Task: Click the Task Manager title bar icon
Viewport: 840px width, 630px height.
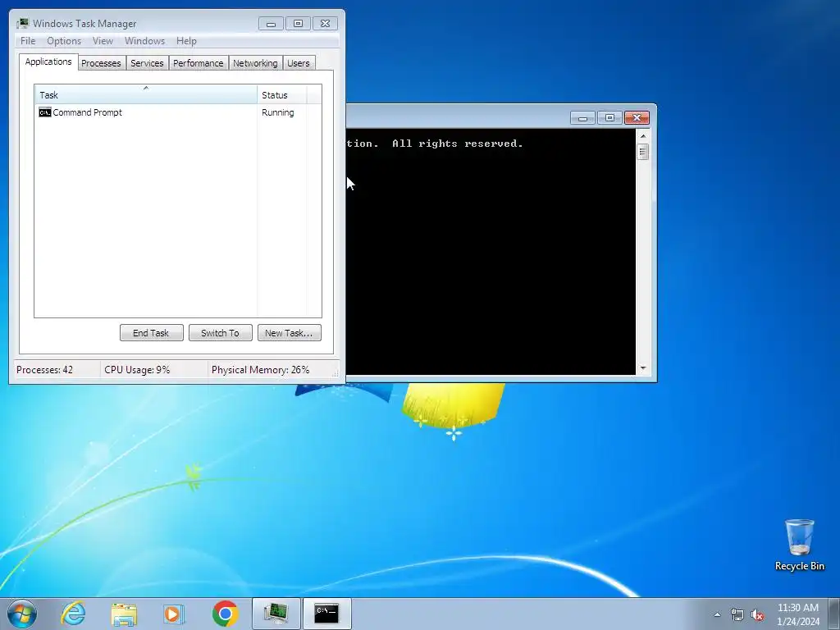Action: click(22, 24)
